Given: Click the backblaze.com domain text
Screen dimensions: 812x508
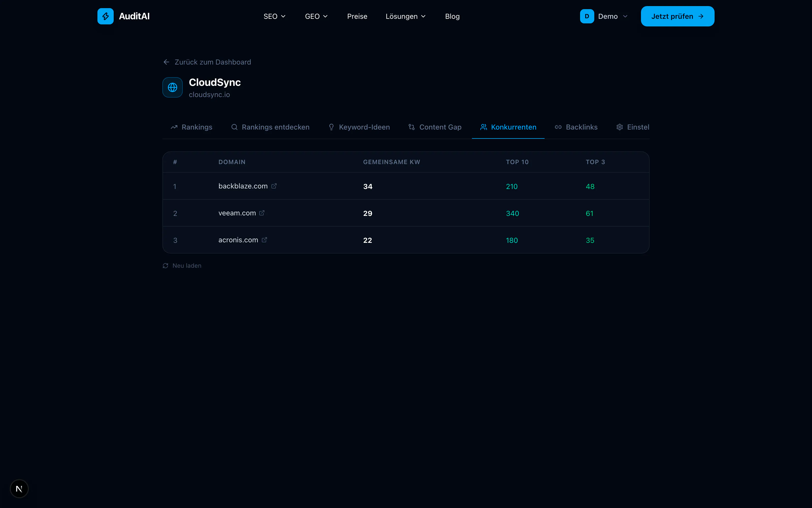Looking at the screenshot, I should tap(243, 186).
